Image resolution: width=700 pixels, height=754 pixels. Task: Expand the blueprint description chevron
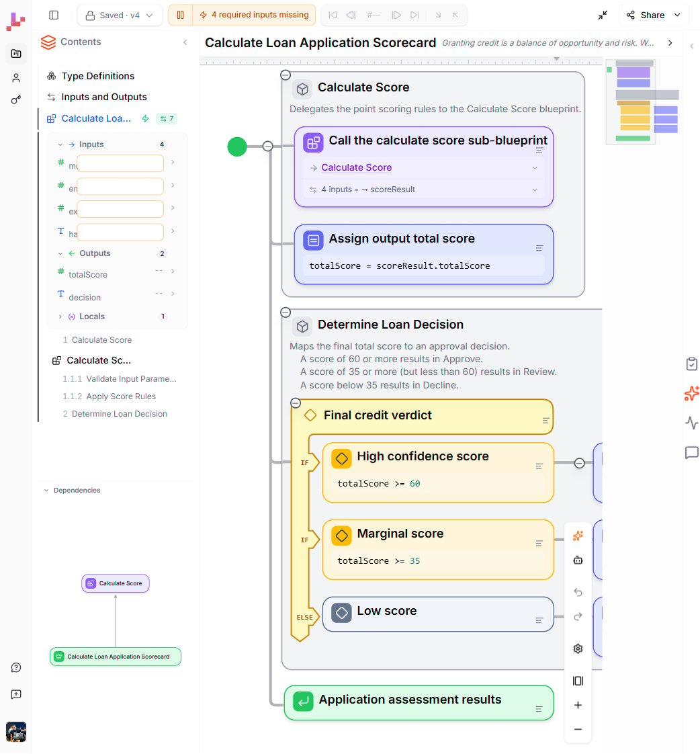tap(670, 43)
